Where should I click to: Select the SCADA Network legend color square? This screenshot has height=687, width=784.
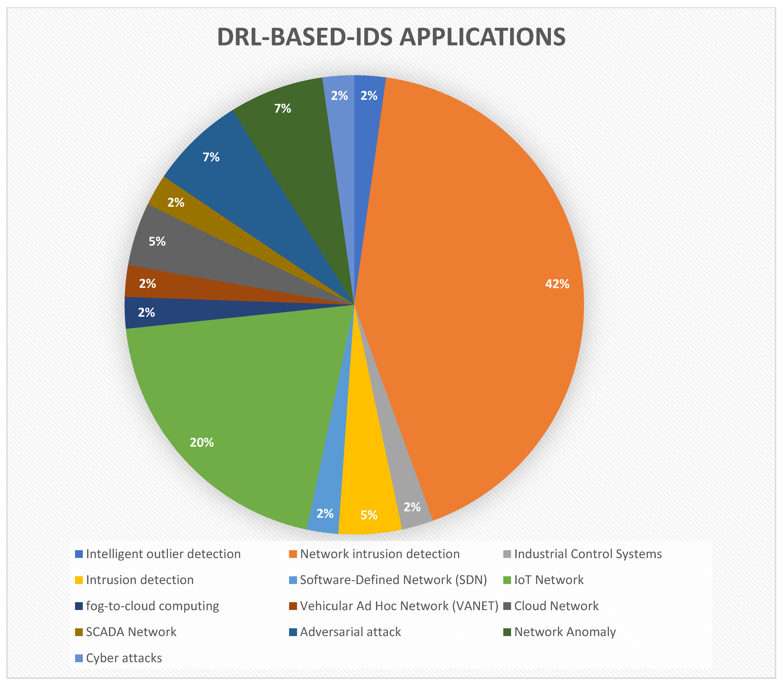pyautogui.click(x=79, y=632)
